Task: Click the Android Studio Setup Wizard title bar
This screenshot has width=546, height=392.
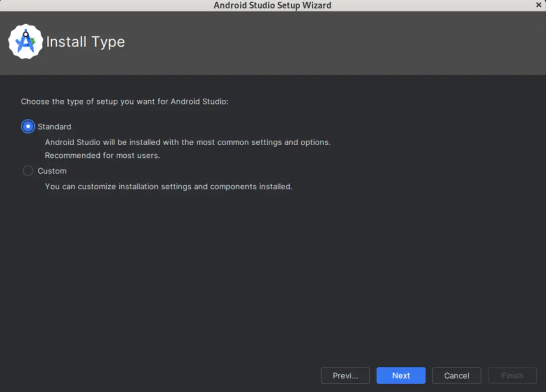Action: tap(272, 5)
